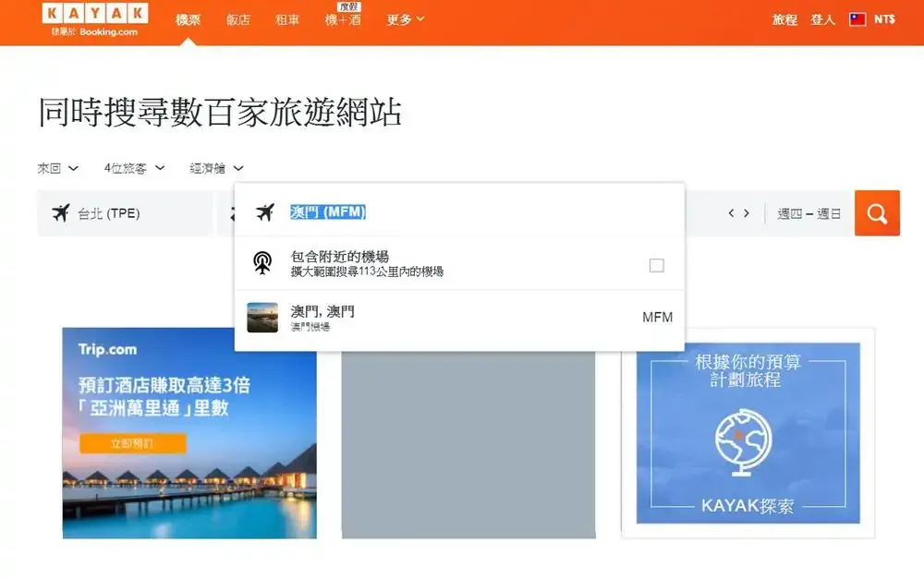
Task: Open the 飯店 hotels tab
Action: click(238, 20)
